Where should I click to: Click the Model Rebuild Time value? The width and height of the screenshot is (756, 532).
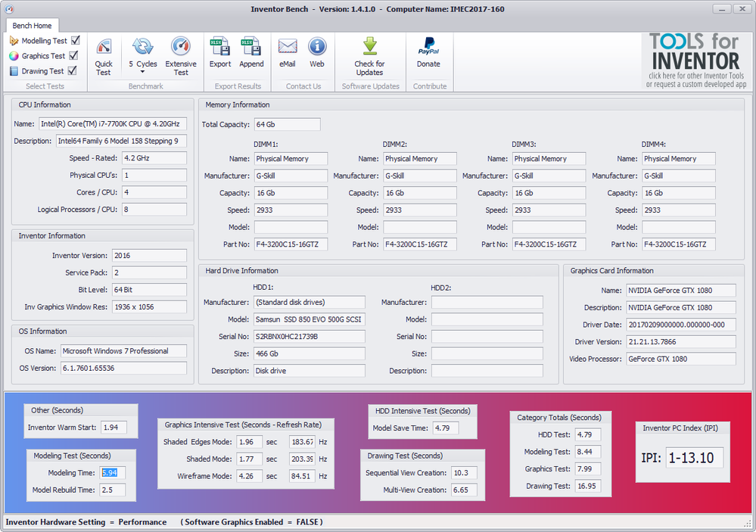(113, 490)
